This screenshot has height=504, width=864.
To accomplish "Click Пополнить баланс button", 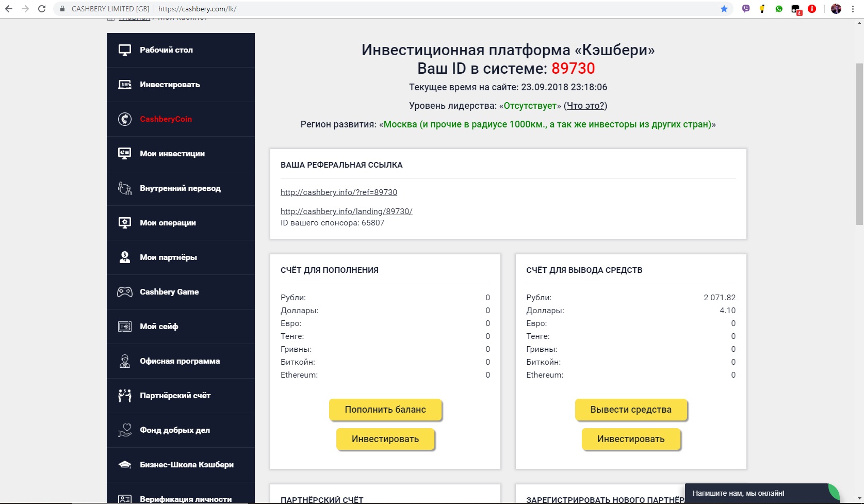I will [x=385, y=410].
